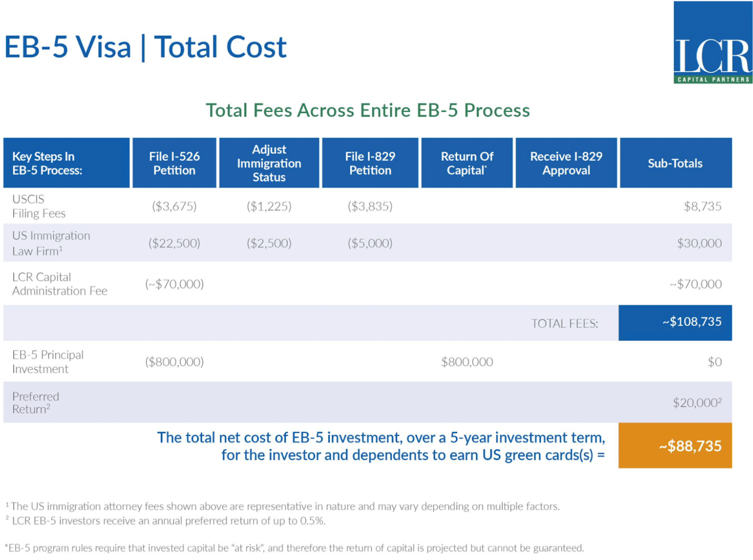This screenshot has height=560, width=753.
Task: Click the ~$70,000 sub-total value
Action: click(x=696, y=284)
